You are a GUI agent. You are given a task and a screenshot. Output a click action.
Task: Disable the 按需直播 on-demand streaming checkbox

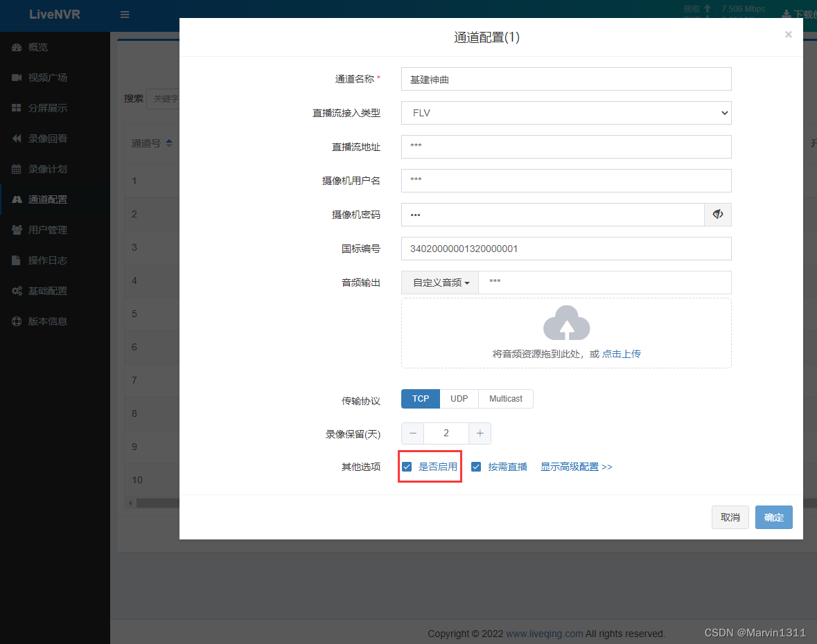(x=476, y=467)
